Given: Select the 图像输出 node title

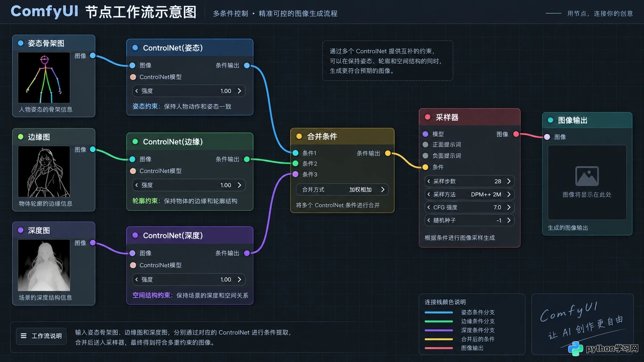Looking at the screenshot, I should tap(573, 120).
